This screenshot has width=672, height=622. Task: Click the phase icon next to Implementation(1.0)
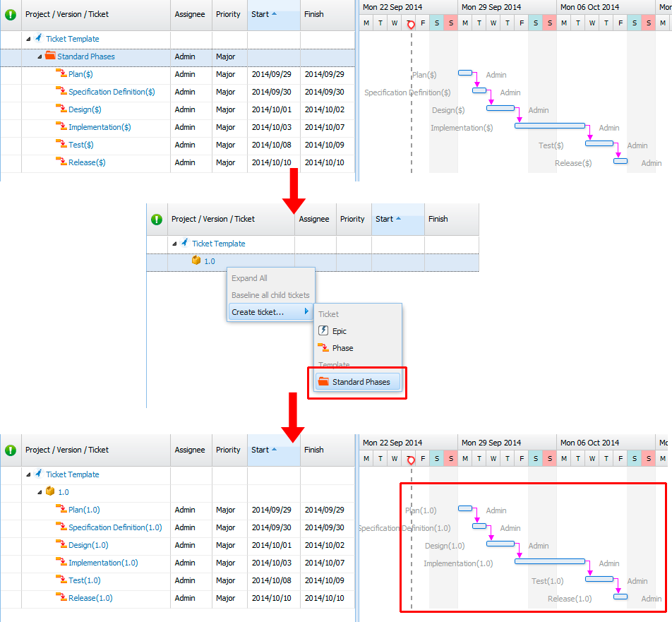coord(61,562)
